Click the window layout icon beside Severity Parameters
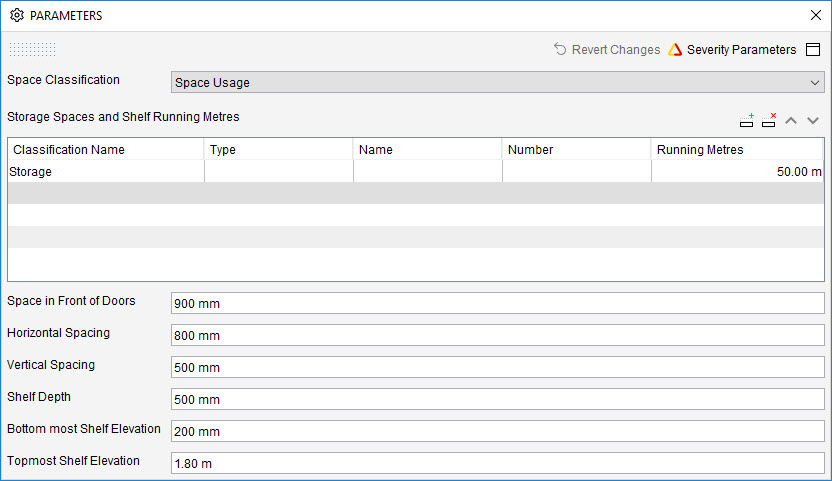 tap(813, 49)
